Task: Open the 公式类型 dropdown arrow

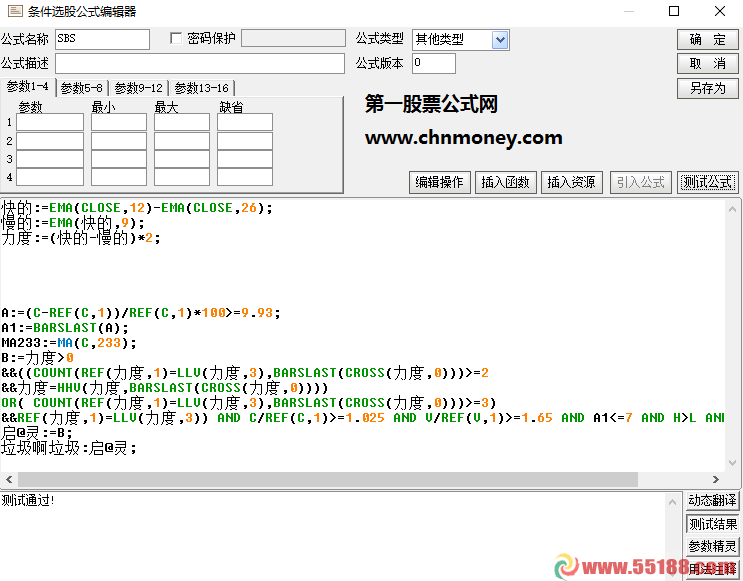Action: tap(500, 40)
